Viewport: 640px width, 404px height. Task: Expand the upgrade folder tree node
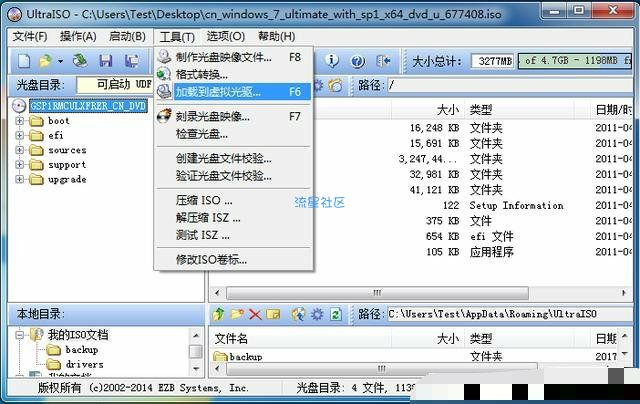(19, 179)
